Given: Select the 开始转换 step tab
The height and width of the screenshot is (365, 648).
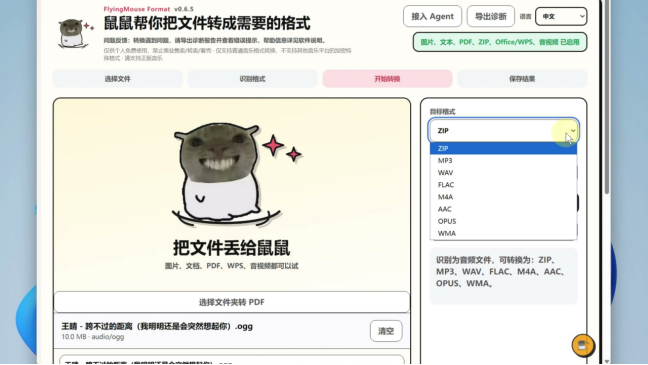Looking at the screenshot, I should point(387,79).
